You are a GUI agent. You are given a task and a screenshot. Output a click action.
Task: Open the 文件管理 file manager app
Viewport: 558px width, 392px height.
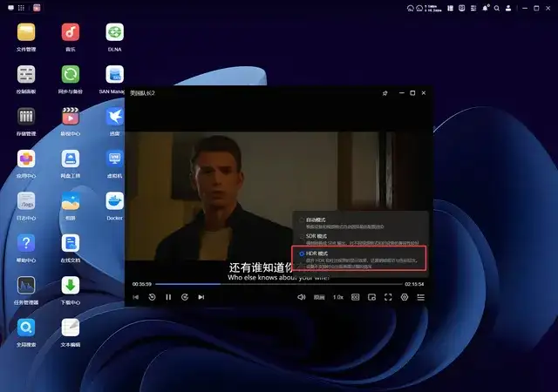[26, 33]
